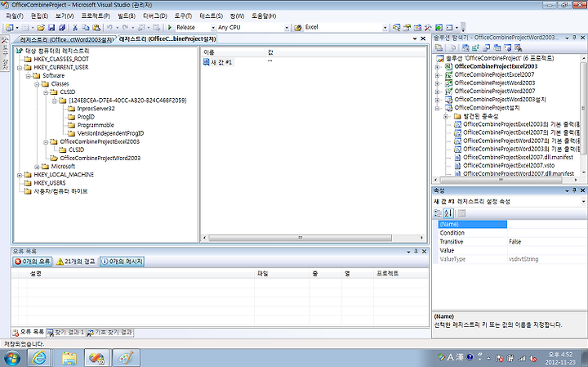Viewport: 588px width, 367px height.
Task: Select InprocServer32 registry key
Action: click(96, 109)
